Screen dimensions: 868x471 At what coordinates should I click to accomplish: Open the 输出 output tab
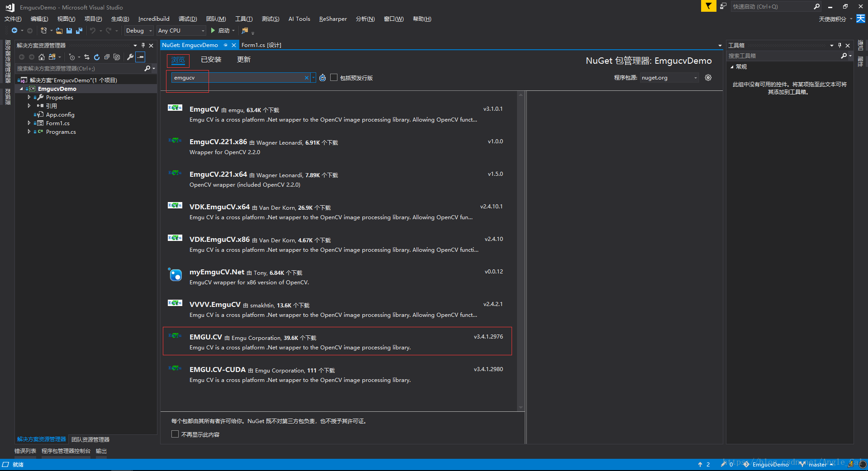click(x=101, y=451)
